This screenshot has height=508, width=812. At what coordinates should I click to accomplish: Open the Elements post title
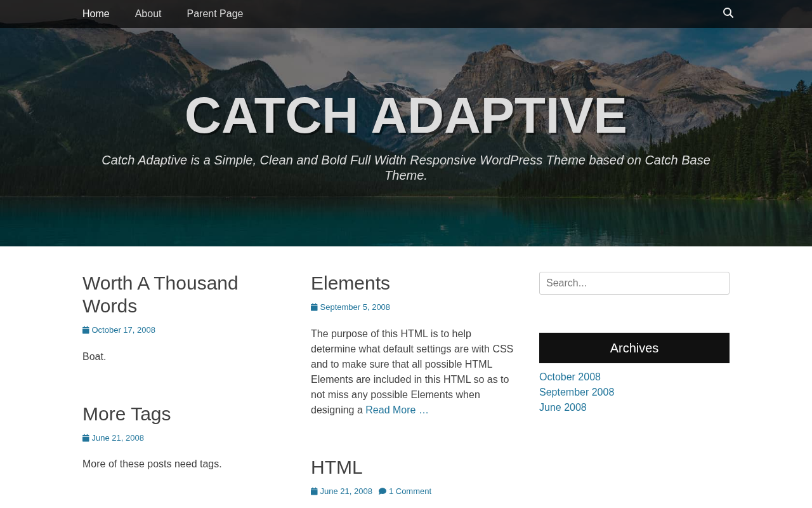click(350, 283)
